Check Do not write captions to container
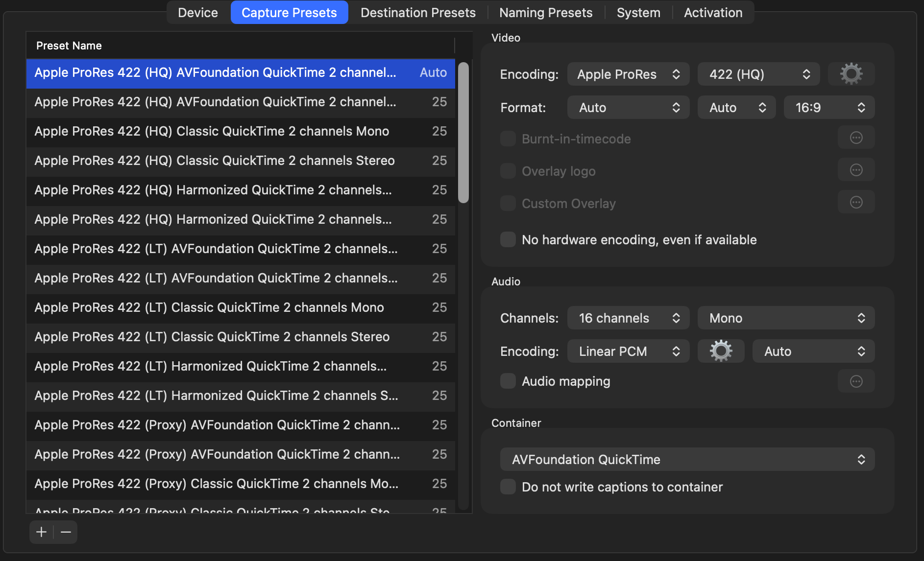924x561 pixels. [508, 487]
